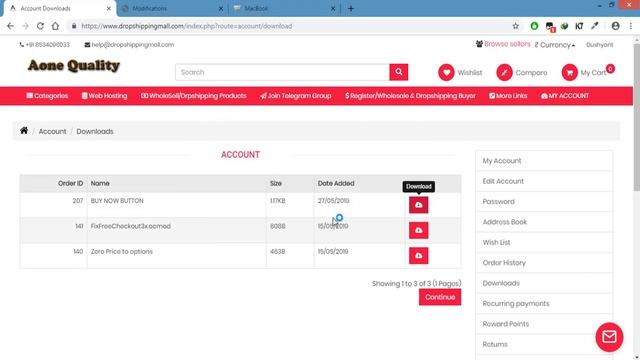Image resolution: width=640 pixels, height=360 pixels.
Task: Click the home icon in breadcrumb
Action: tap(24, 131)
